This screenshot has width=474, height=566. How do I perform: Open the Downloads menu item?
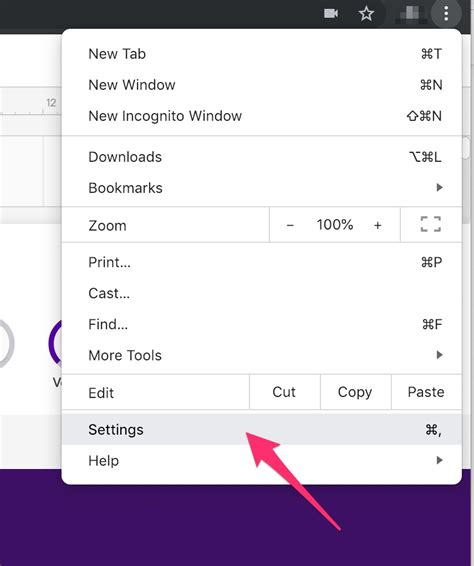click(262, 157)
